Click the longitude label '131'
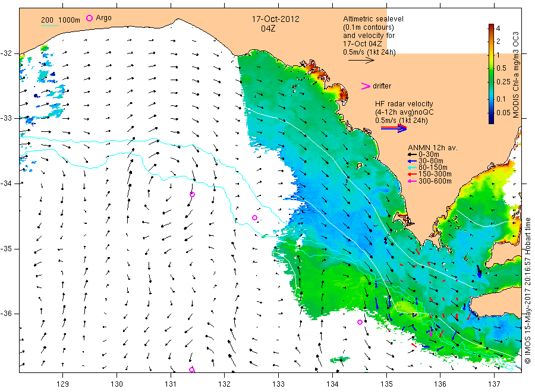The image size is (535, 392). tap(171, 384)
